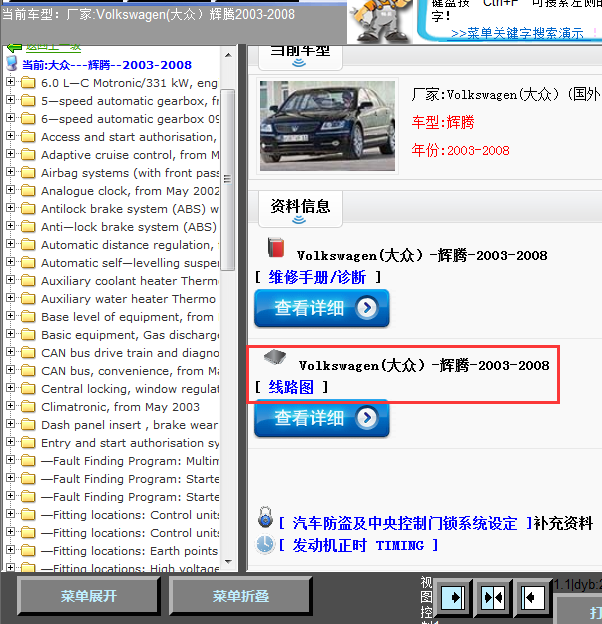The width and height of the screenshot is (602, 624).
Task: Click folder icon of Auxiliary coolant heater
Action: tap(28, 281)
